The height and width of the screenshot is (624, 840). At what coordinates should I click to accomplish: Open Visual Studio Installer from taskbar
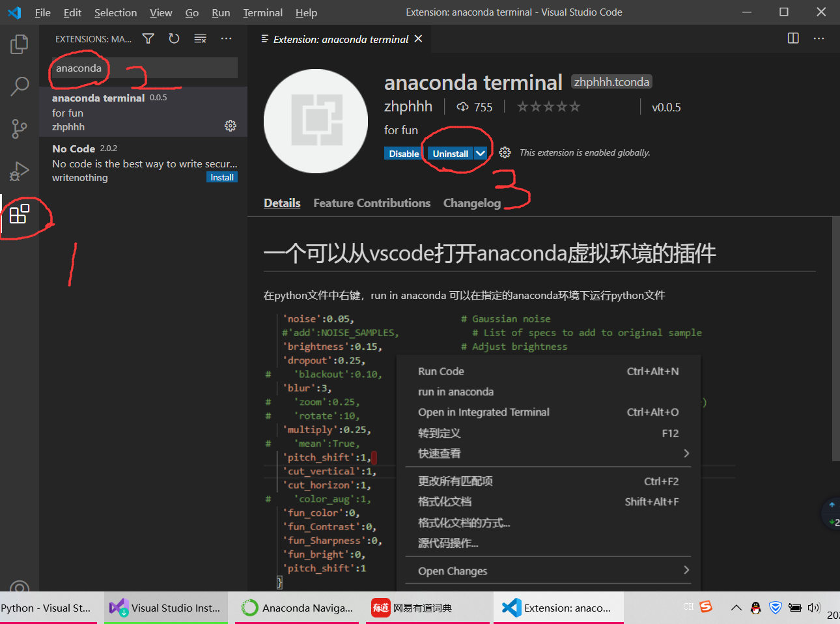(166, 608)
